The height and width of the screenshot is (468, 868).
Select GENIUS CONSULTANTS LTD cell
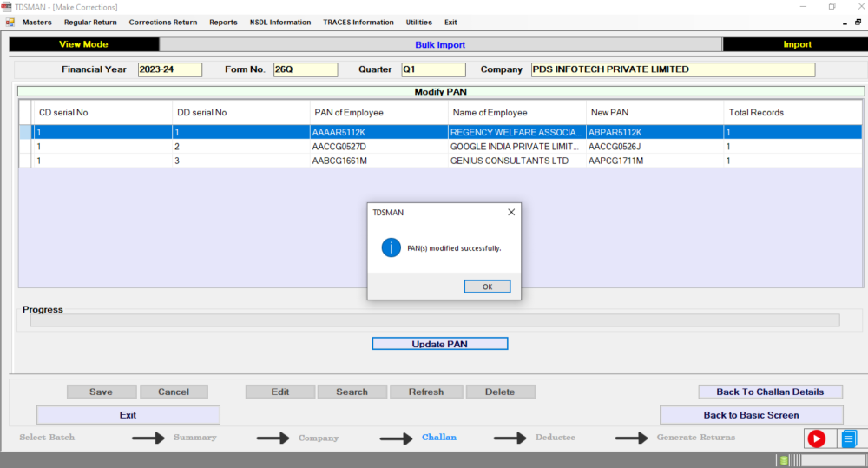pyautogui.click(x=517, y=161)
